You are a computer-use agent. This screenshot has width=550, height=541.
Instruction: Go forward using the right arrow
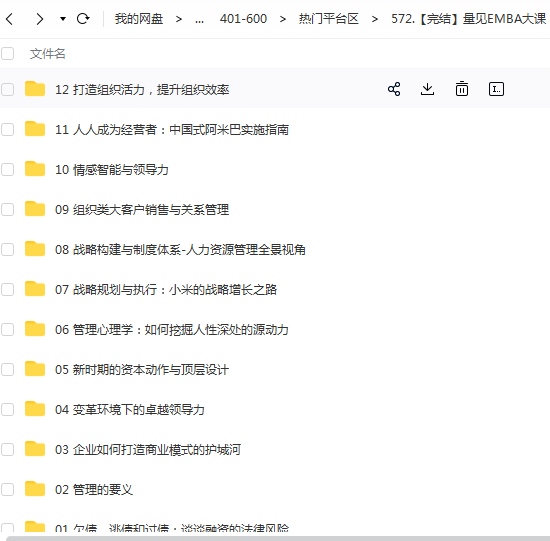click(x=40, y=19)
